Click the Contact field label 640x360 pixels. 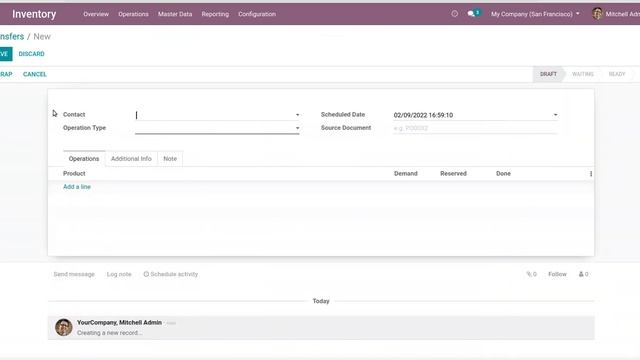pos(74,115)
